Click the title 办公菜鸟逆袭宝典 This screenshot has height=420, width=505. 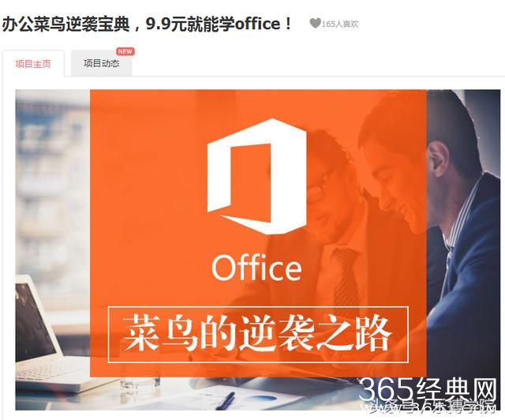pos(65,24)
